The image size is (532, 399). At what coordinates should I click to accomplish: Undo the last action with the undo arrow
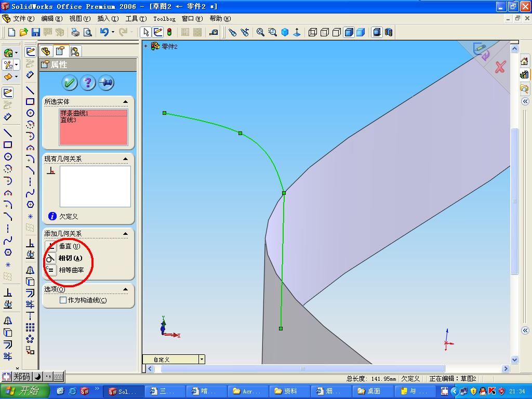tap(104, 32)
